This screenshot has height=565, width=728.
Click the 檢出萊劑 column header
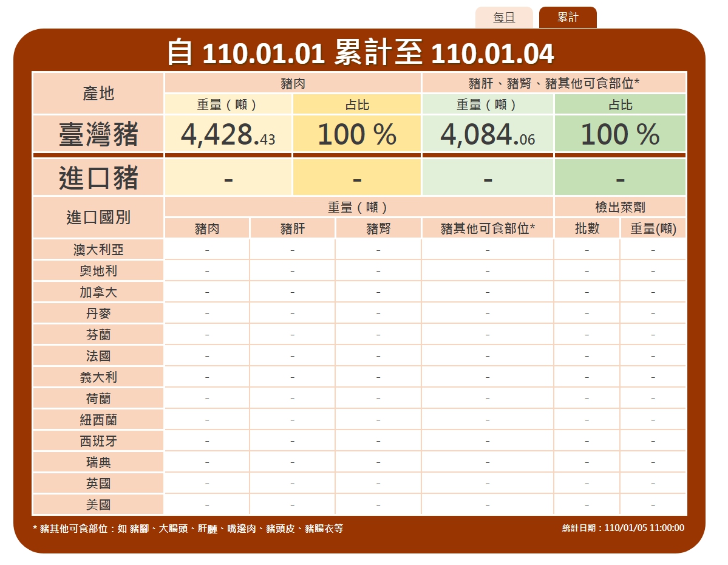[x=620, y=207]
